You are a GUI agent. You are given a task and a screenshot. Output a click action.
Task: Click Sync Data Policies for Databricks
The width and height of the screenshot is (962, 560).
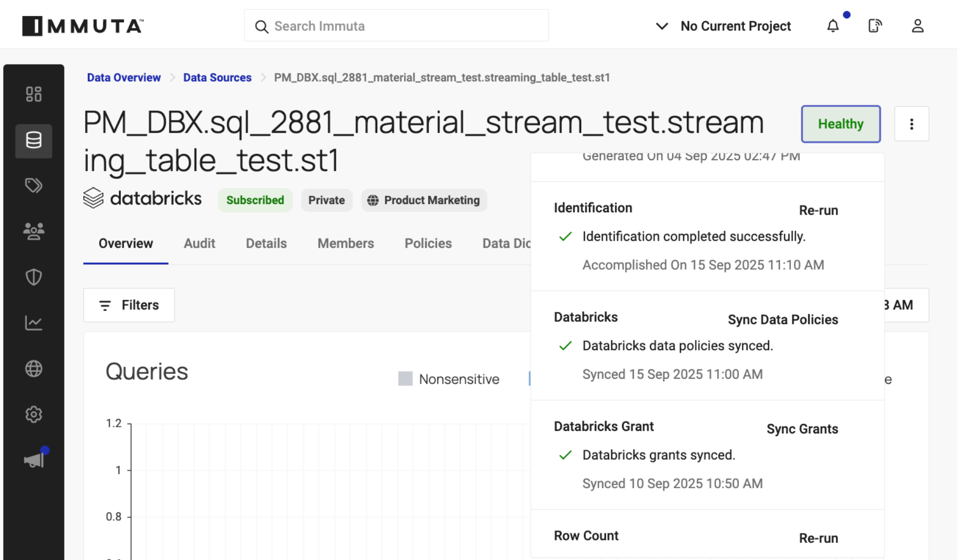(783, 320)
